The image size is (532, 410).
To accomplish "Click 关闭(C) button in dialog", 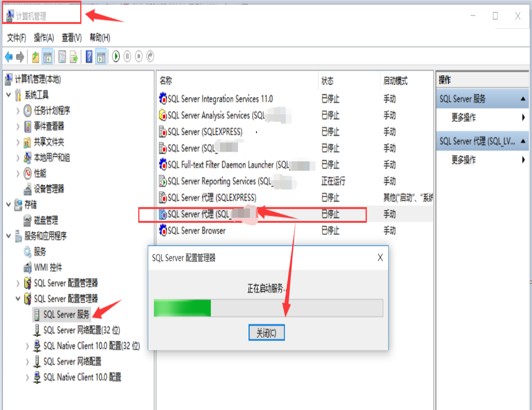I will [x=266, y=333].
